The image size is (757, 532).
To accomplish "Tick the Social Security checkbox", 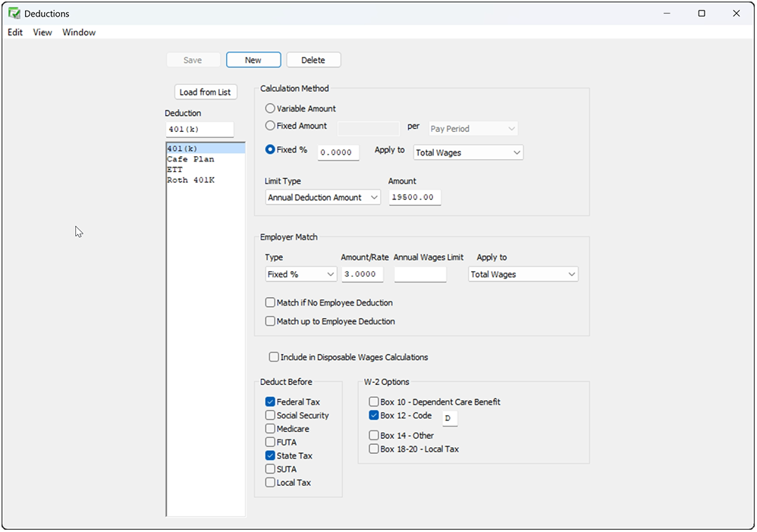I will [270, 415].
